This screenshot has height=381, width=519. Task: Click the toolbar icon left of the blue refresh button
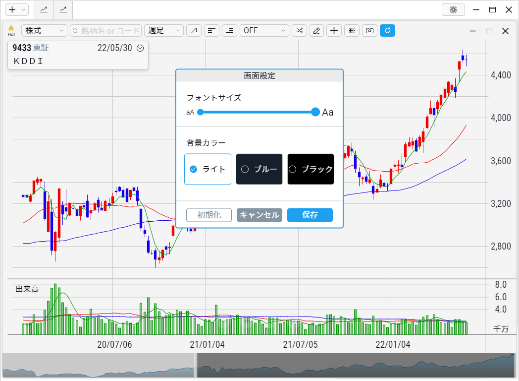click(x=370, y=31)
